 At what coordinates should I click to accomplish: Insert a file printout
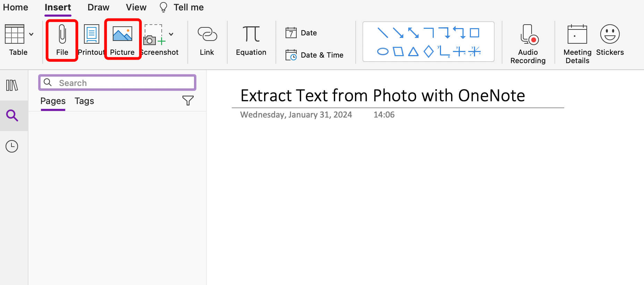tap(92, 40)
